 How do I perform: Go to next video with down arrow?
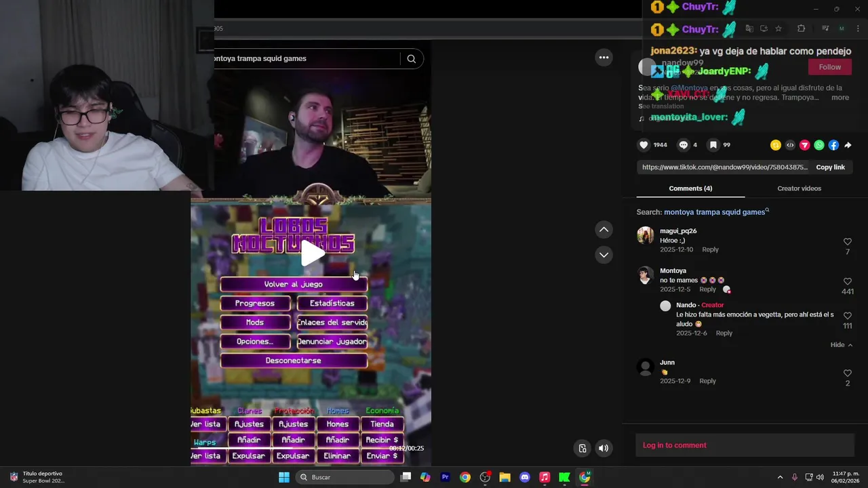604,255
